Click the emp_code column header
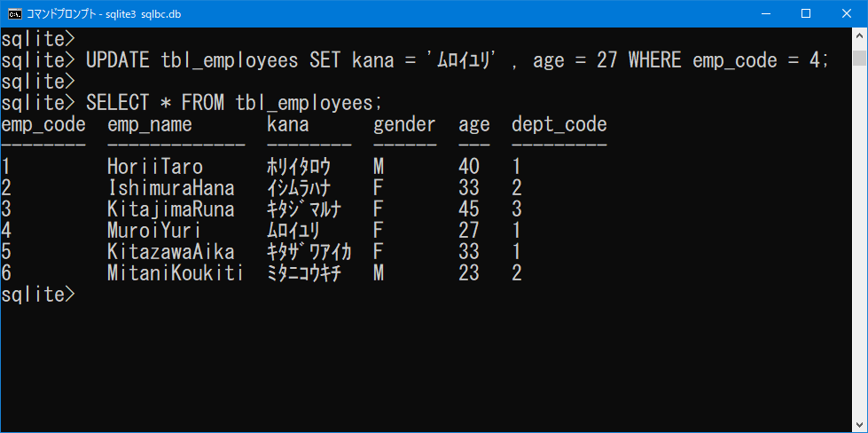The width and height of the screenshot is (868, 433). (43, 125)
